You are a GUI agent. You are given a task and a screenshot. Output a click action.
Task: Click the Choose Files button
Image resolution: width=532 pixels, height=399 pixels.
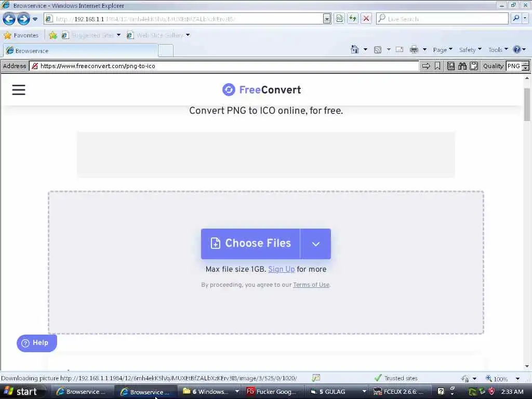(x=250, y=244)
